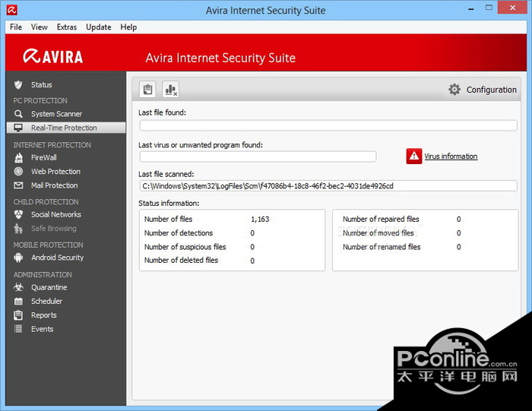Click the Quarantine biohazard icon
This screenshot has width=532, height=411.
(x=18, y=288)
